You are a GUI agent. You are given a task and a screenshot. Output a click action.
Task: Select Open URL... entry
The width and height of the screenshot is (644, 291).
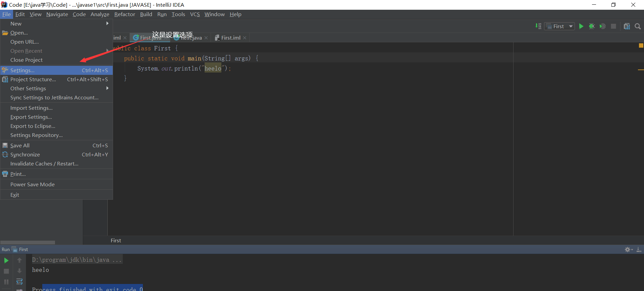coord(56,42)
